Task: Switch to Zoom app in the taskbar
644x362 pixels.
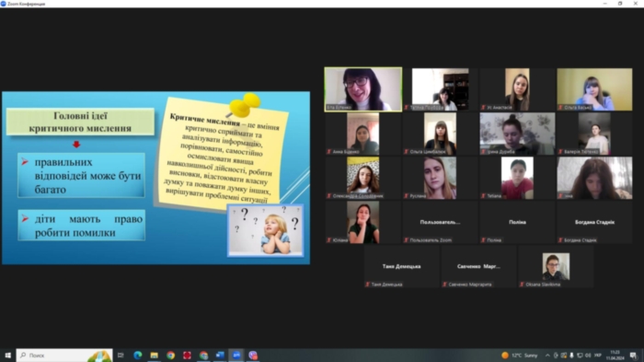Action: (236, 356)
